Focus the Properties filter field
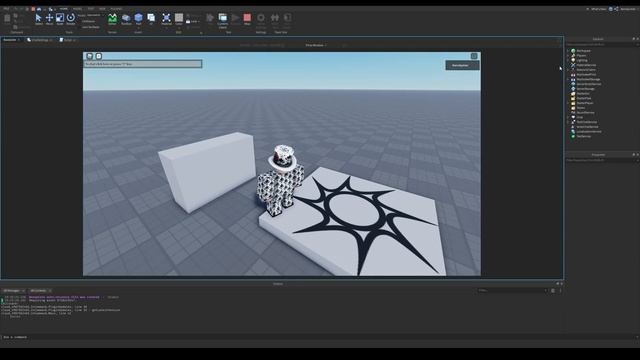 point(602,160)
